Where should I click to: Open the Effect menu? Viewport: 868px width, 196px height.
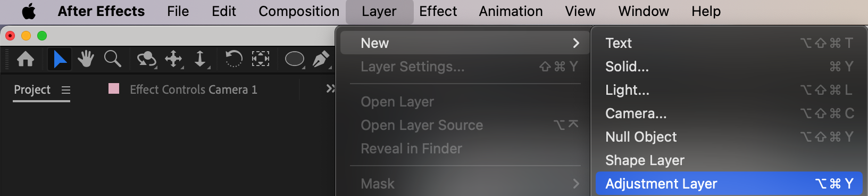point(438,11)
